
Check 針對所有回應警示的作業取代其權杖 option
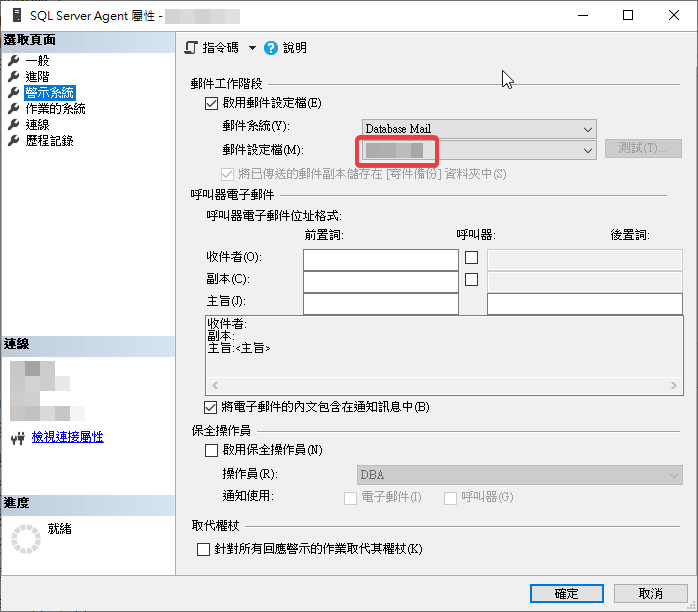pyautogui.click(x=205, y=549)
